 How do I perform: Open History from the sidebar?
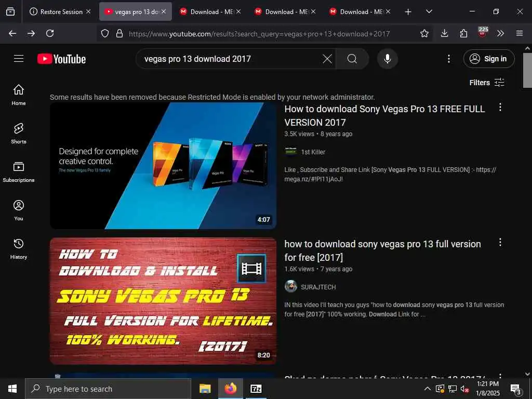(x=19, y=249)
